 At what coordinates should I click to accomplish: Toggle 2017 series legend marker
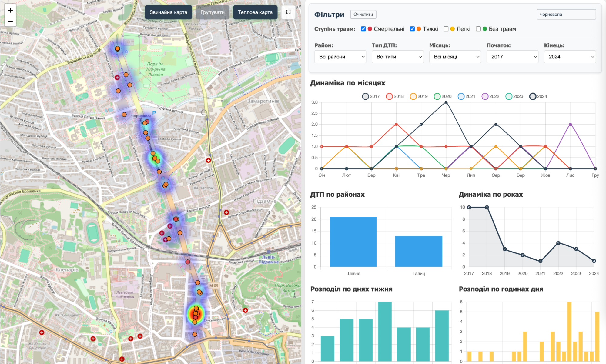[365, 96]
